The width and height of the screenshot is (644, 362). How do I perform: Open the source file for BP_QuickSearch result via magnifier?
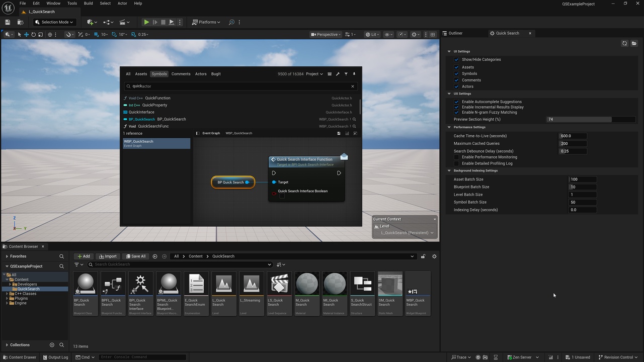pos(354,119)
